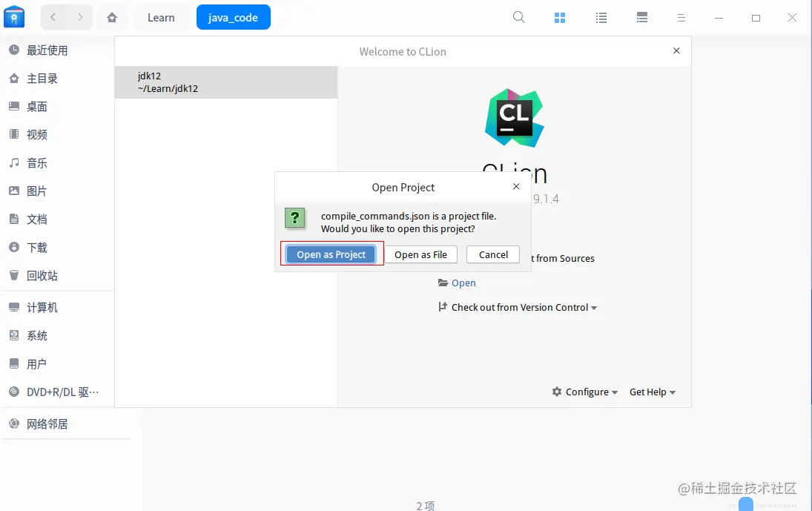Screen dimensions: 812x511
Task: Open file manager search
Action: [519, 17]
